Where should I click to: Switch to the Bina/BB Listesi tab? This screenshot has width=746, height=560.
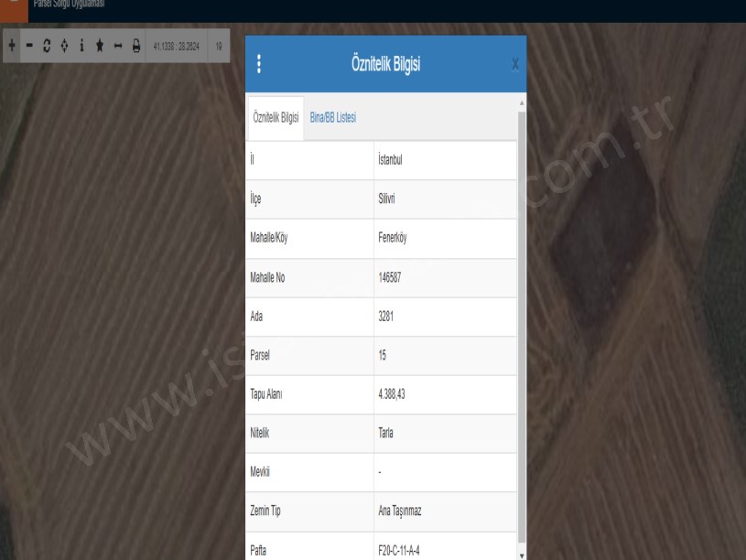click(333, 117)
